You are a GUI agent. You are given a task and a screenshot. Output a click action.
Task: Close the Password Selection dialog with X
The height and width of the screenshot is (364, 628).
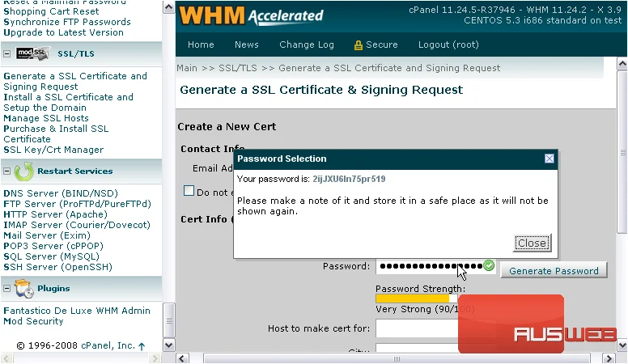pyautogui.click(x=549, y=159)
